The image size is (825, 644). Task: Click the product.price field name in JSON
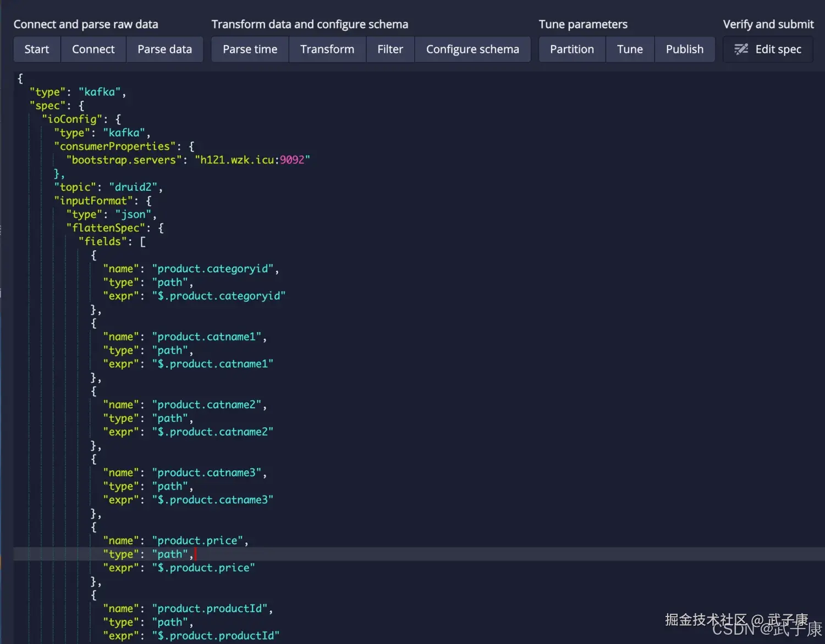199,540
